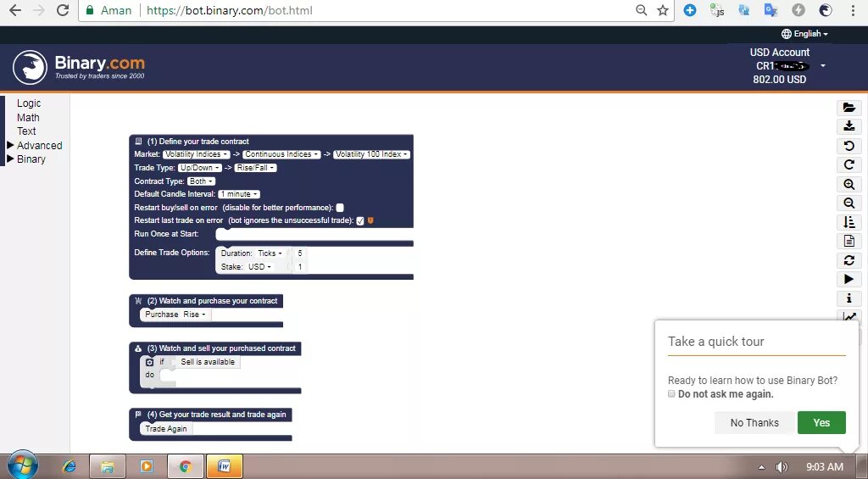Screen dimensions: 868x479
Task: Open the info icon in toolbar
Action: (x=849, y=298)
